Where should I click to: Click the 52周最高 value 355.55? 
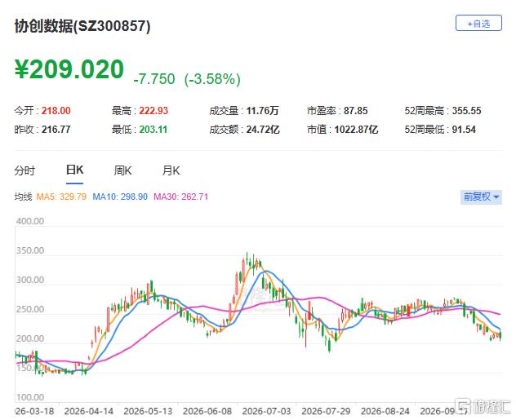(x=467, y=110)
